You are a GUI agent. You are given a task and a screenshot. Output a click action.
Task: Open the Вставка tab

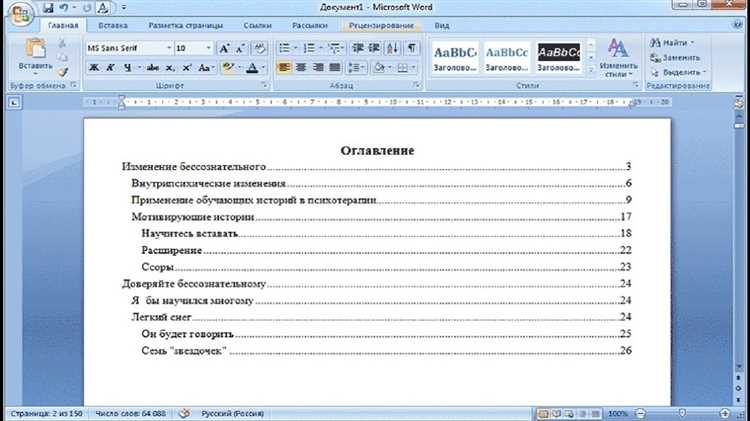(113, 25)
